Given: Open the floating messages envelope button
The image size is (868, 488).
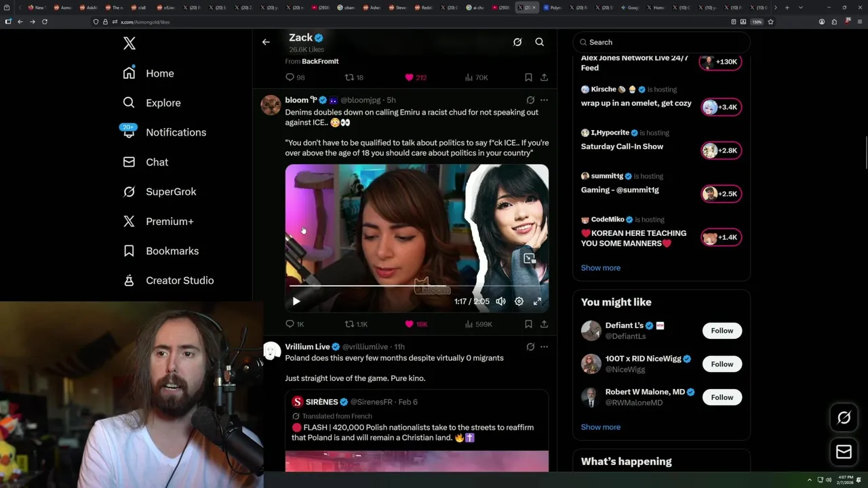Looking at the screenshot, I should (x=844, y=452).
